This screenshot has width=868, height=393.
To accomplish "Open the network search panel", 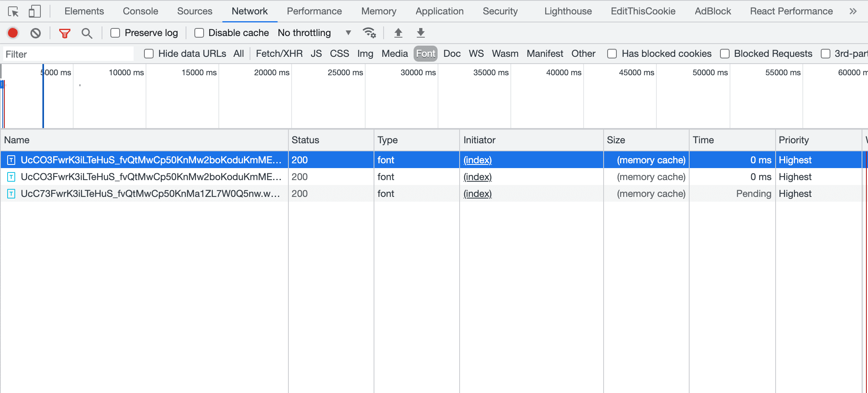I will pos(87,33).
